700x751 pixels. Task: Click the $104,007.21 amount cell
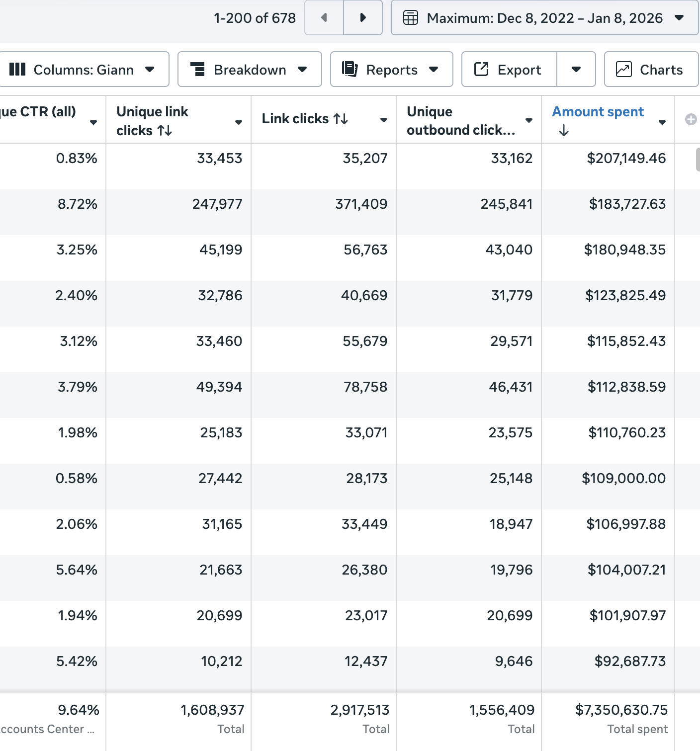627,570
